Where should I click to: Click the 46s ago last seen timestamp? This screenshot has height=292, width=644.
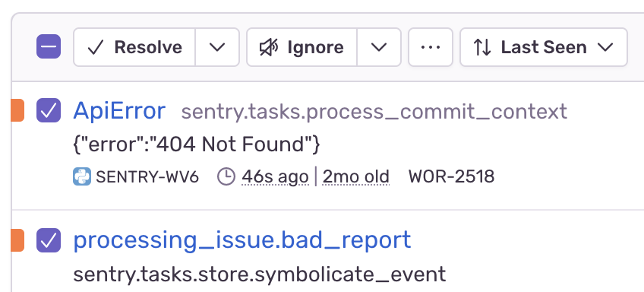[x=275, y=177]
